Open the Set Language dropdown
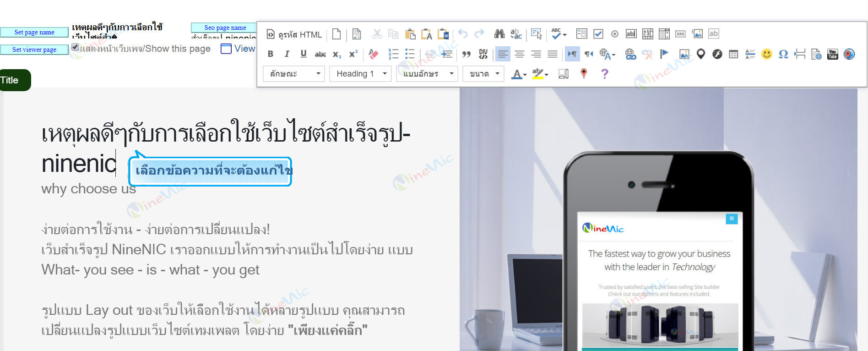This screenshot has height=351, width=868. 608,54
